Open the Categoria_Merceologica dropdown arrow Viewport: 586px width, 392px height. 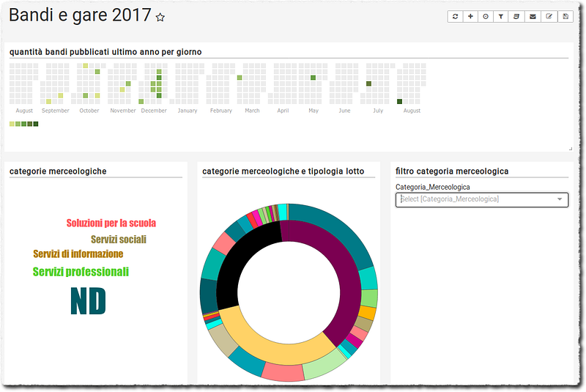click(560, 199)
